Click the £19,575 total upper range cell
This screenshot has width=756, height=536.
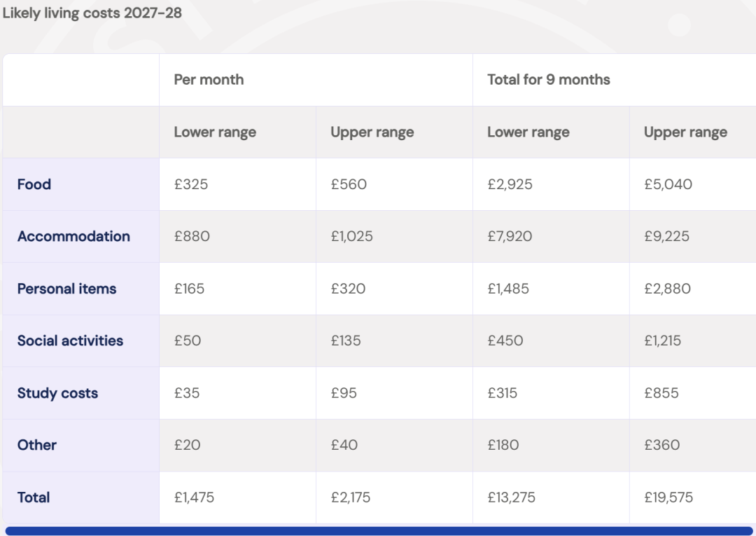pos(693,497)
